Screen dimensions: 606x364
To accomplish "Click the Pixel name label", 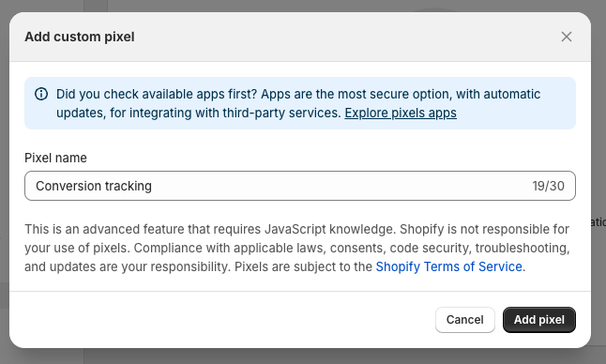I will (55, 158).
